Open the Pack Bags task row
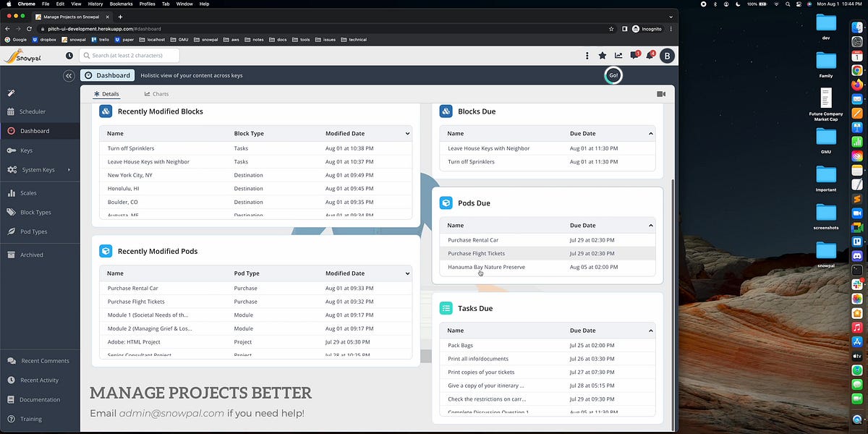Image resolution: width=868 pixels, height=434 pixels. [548, 345]
